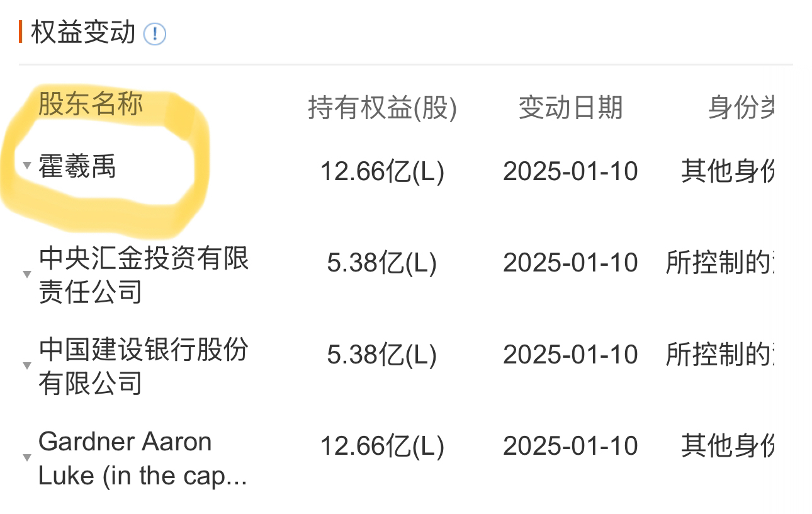
Task: Click 所控制的 identity cell for 中央汇金
Action: (719, 263)
